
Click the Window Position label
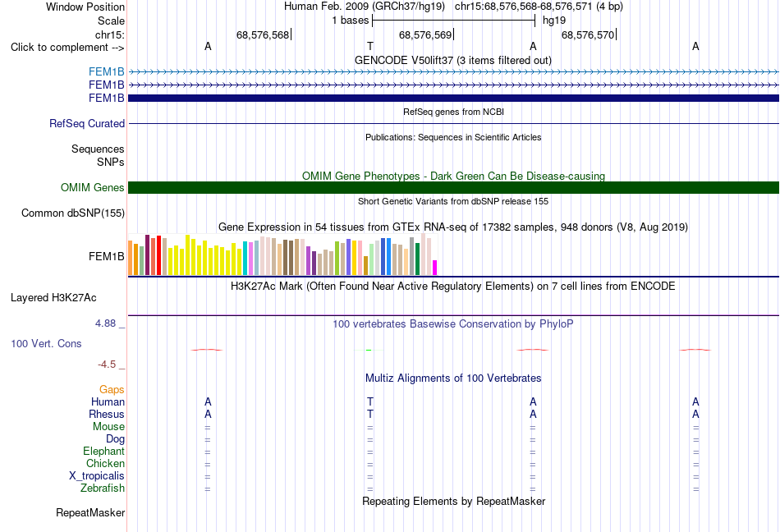(x=85, y=7)
